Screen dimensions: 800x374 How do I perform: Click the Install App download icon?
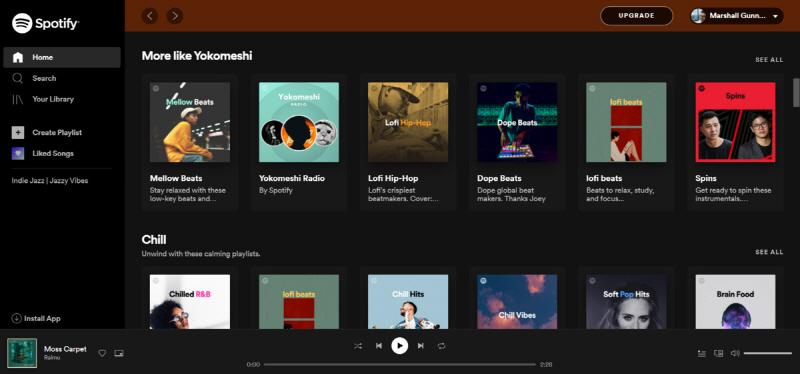tap(16, 318)
